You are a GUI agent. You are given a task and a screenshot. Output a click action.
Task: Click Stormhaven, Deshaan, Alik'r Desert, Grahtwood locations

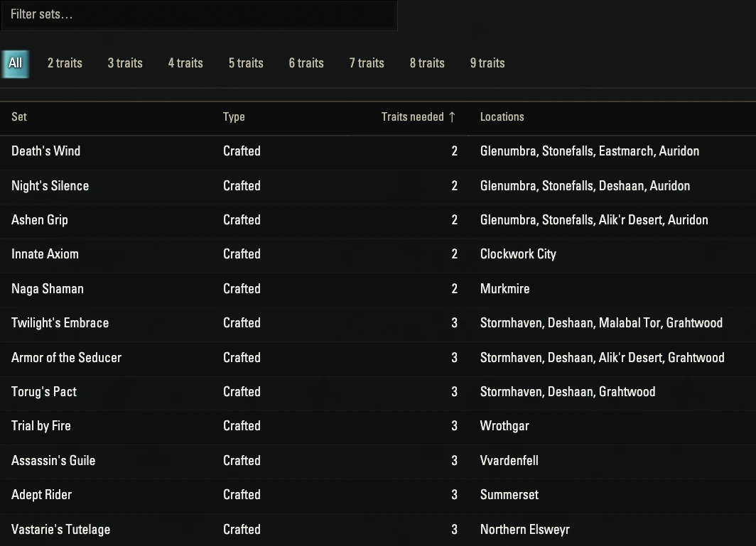[x=603, y=358]
